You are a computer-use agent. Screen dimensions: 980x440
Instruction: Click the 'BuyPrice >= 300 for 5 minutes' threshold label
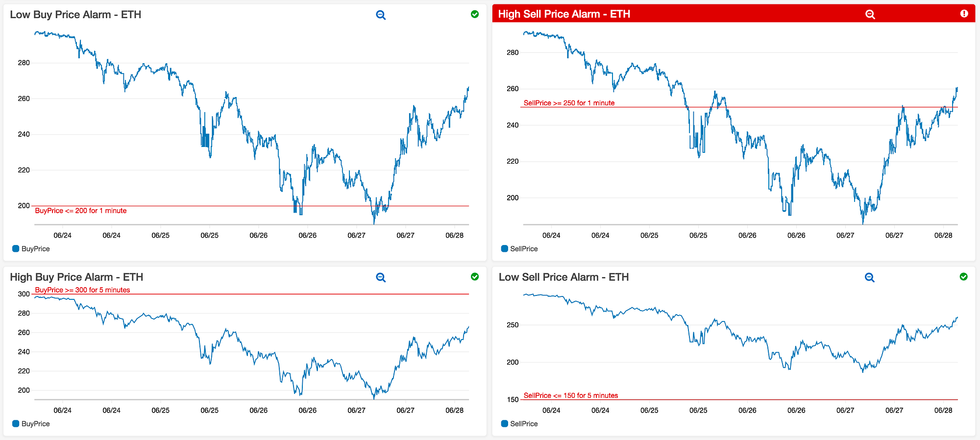[x=82, y=290]
